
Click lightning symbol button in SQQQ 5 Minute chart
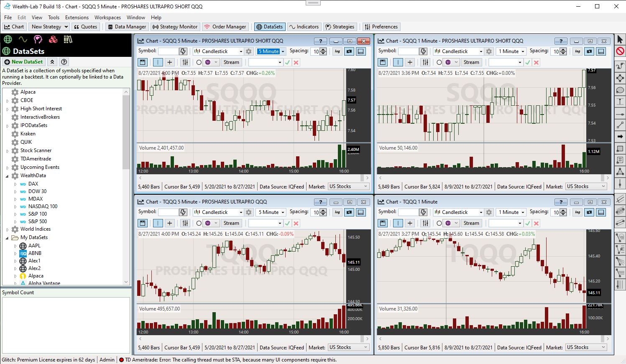(183, 51)
